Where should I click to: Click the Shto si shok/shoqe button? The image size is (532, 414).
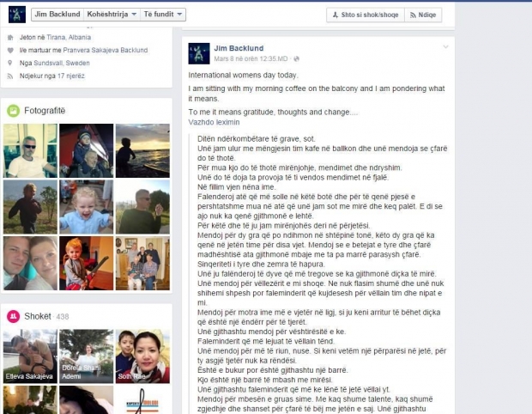(x=366, y=15)
